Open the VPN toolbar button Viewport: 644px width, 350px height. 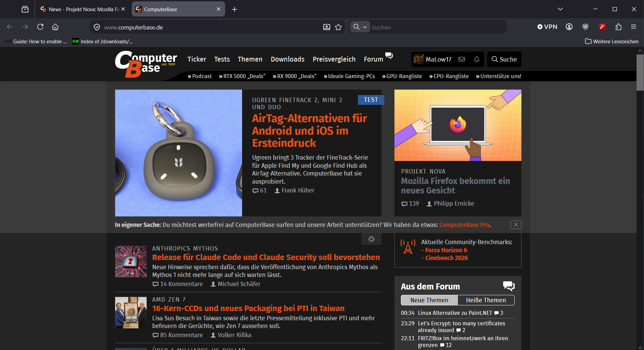coord(547,27)
